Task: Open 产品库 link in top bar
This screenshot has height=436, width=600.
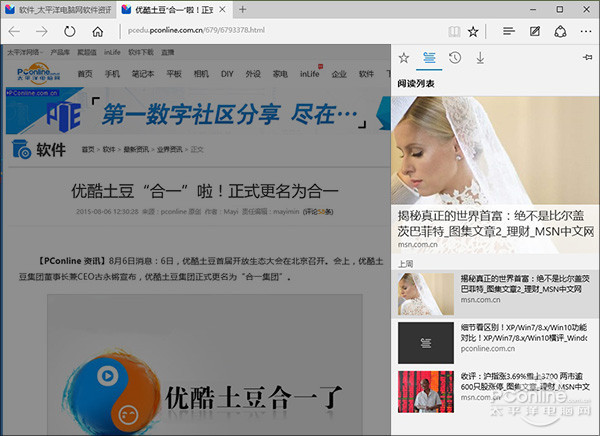Action: (x=60, y=52)
